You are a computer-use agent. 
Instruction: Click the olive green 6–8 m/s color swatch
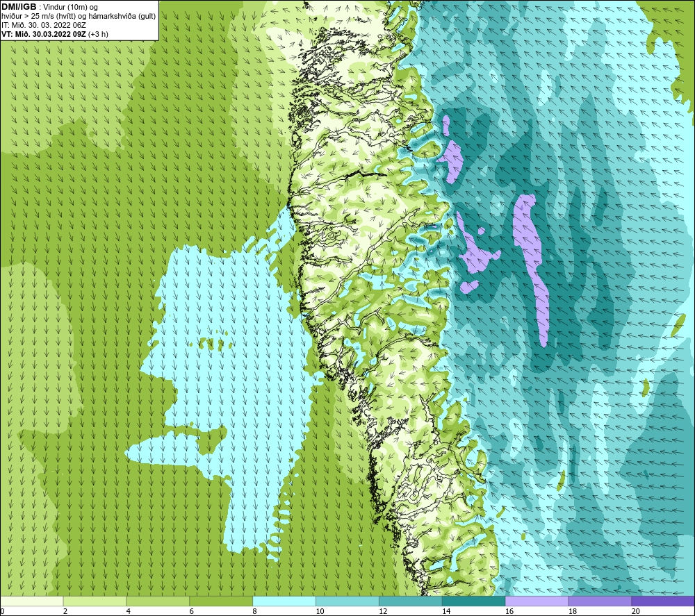coord(221,601)
